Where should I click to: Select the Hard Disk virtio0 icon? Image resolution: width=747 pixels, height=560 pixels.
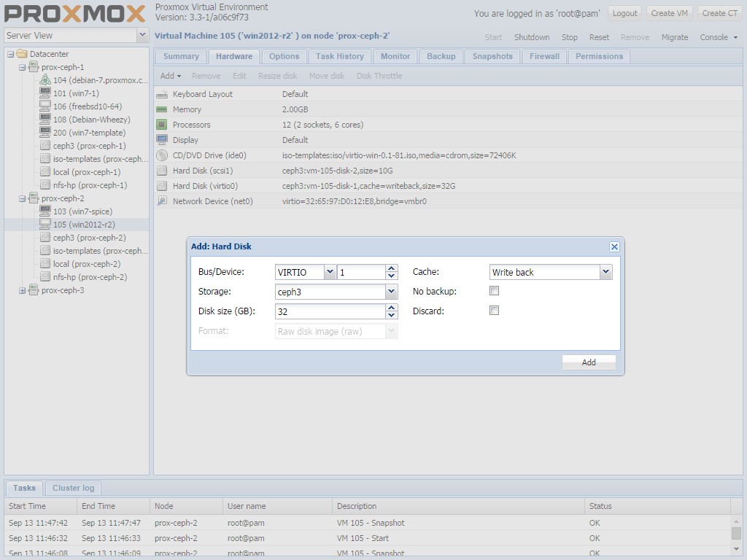pyautogui.click(x=162, y=186)
